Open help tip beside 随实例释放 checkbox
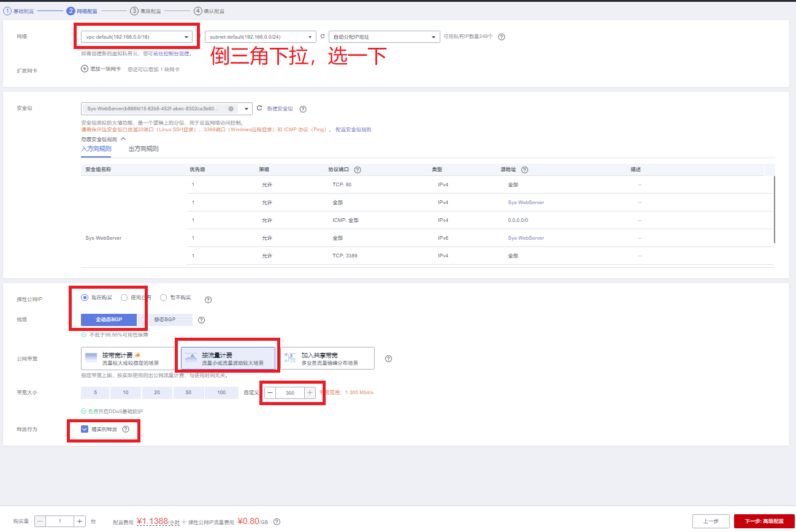This screenshot has height=532, width=796. coord(128,429)
